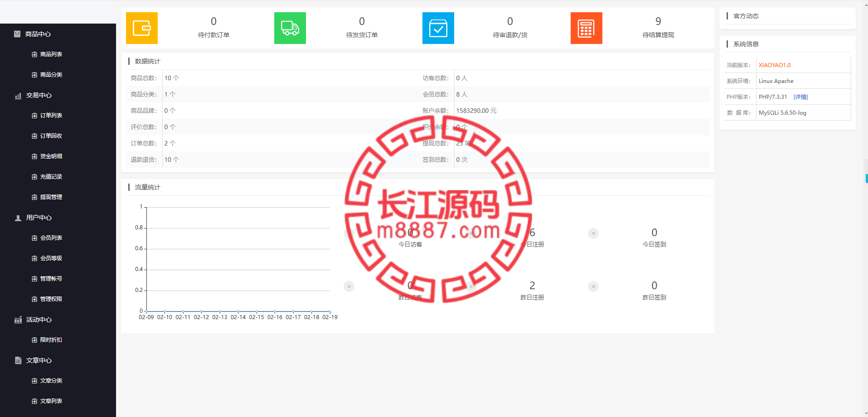Screen dimensions: 868x417
Task: Open 提现管理 menu item
Action: pos(51,197)
